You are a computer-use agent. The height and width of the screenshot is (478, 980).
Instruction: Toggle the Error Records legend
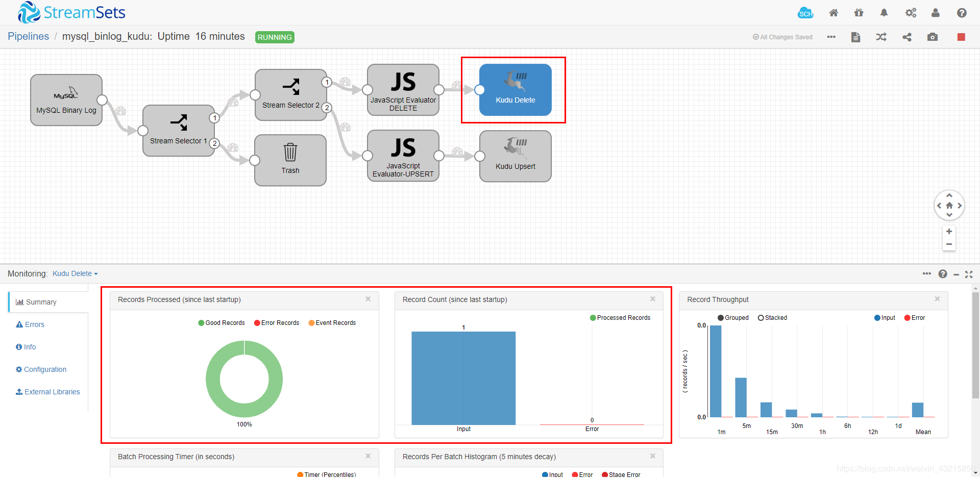[276, 322]
